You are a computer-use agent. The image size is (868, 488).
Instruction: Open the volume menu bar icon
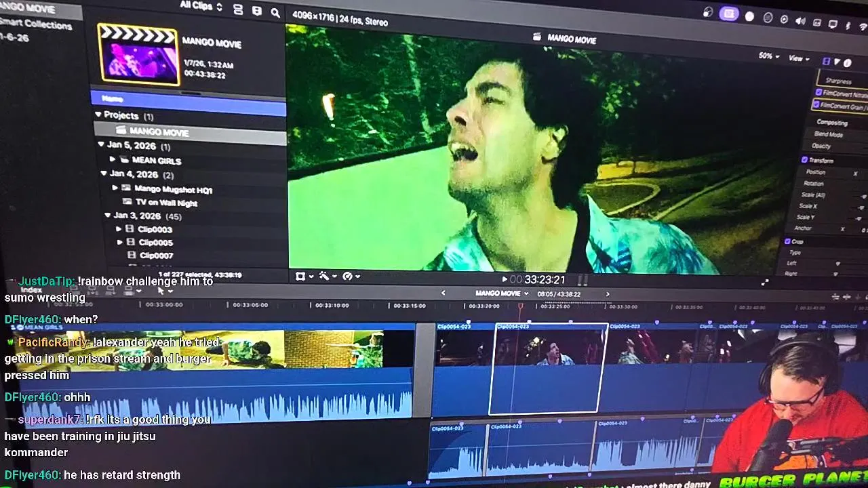pos(800,21)
